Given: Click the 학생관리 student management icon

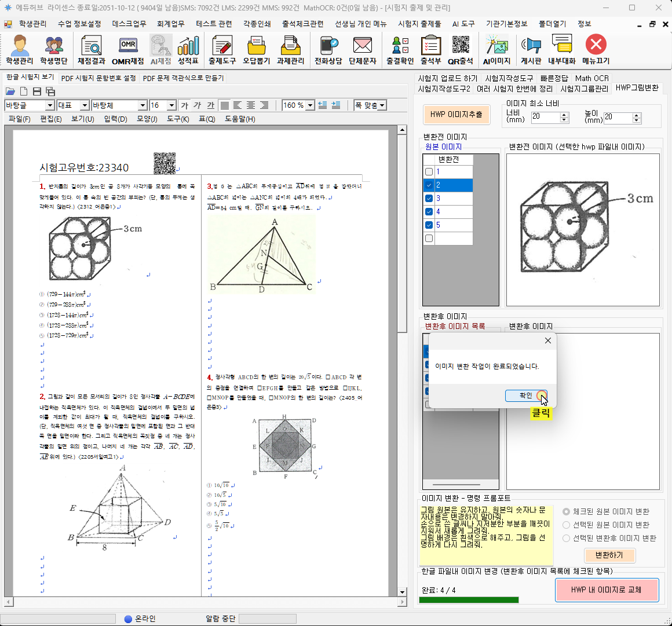Looking at the screenshot, I should [20, 50].
